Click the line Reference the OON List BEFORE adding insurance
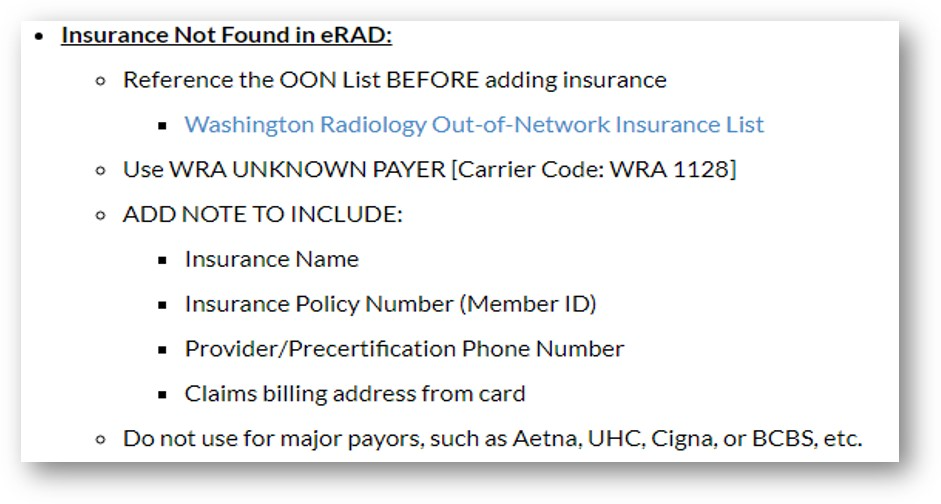The height and width of the screenshot is (504, 941). (x=394, y=80)
